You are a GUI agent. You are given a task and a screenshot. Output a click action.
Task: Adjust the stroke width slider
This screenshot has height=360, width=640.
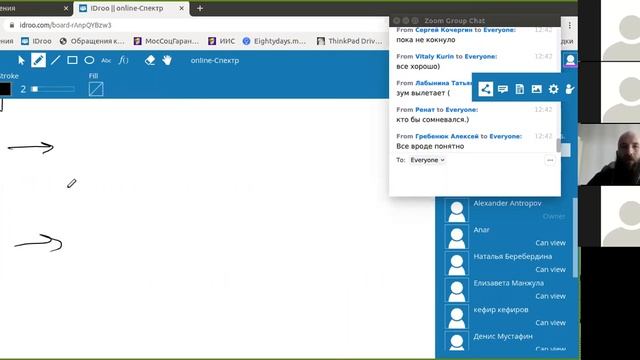pos(53,89)
